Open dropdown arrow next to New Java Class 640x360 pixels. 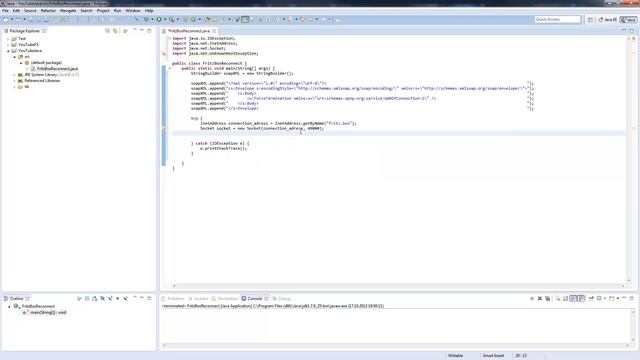coord(200,19)
